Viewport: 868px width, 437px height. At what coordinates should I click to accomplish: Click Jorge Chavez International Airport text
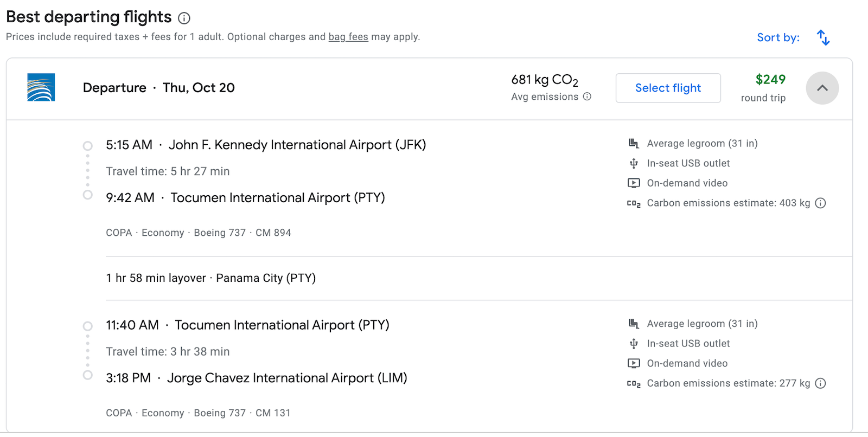pos(287,378)
